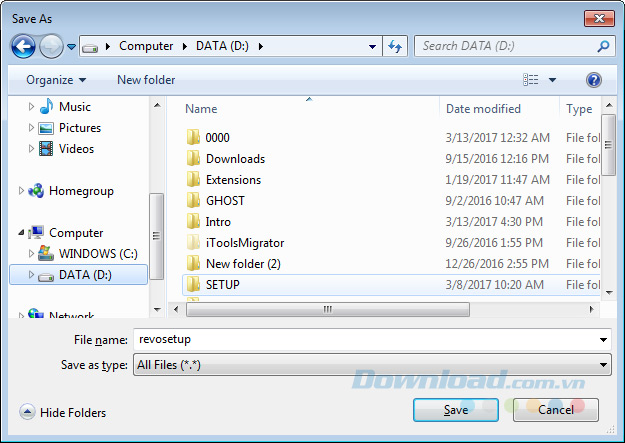Refresh the DATA (D:) folder view
This screenshot has height=443, width=625.
point(395,47)
